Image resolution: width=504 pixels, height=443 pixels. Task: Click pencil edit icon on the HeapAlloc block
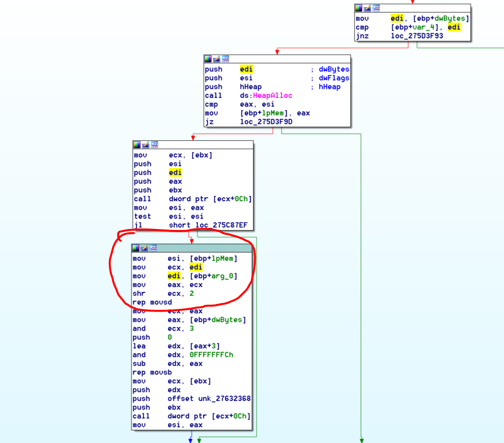click(x=216, y=59)
